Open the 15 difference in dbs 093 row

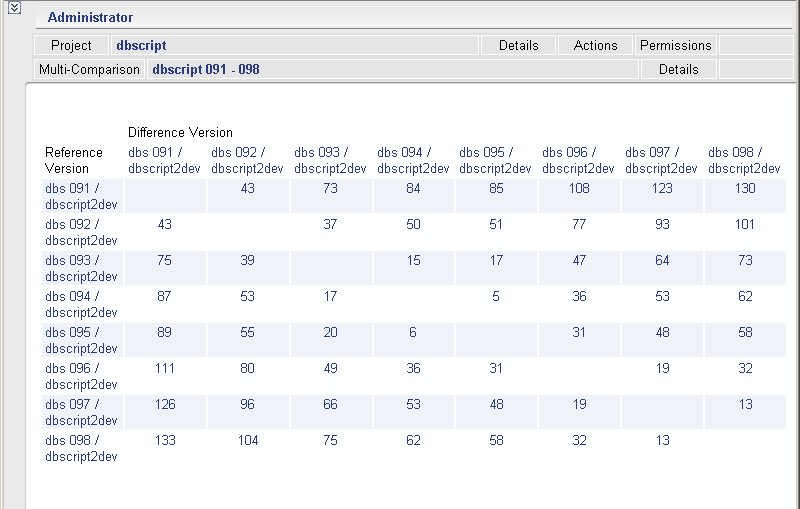click(413, 261)
